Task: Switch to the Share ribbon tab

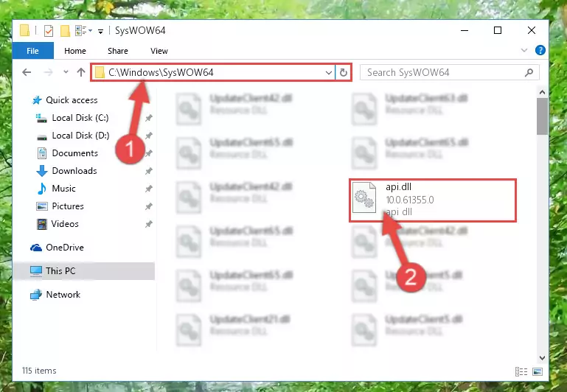Action: [x=117, y=51]
